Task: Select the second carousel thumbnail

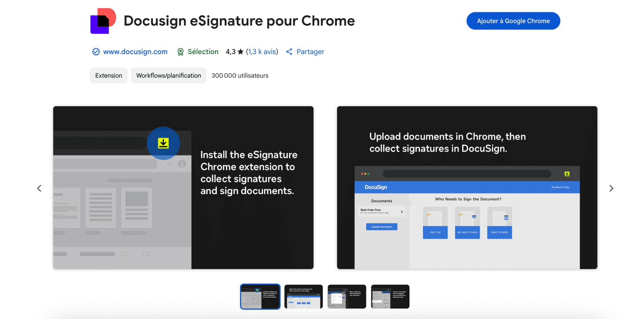Action: pyautogui.click(x=303, y=297)
